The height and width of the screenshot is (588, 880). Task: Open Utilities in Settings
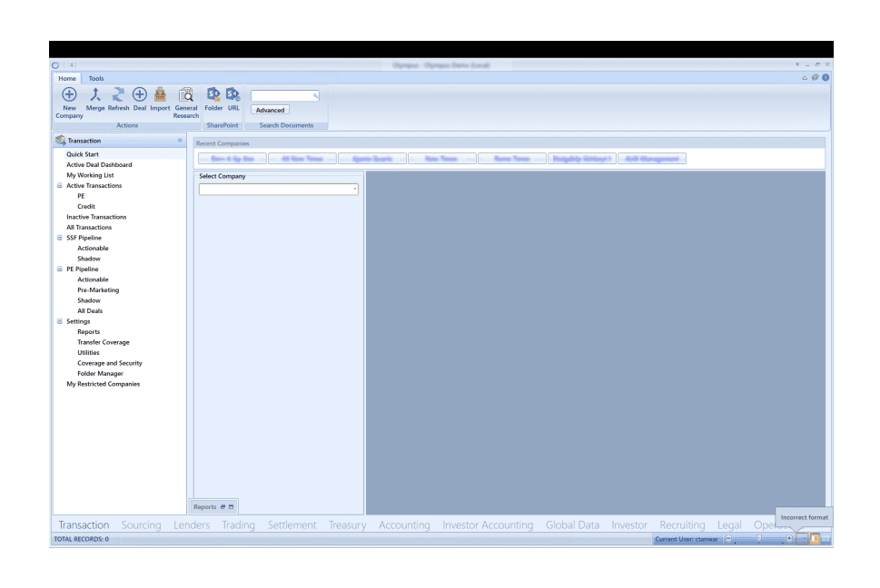point(88,353)
